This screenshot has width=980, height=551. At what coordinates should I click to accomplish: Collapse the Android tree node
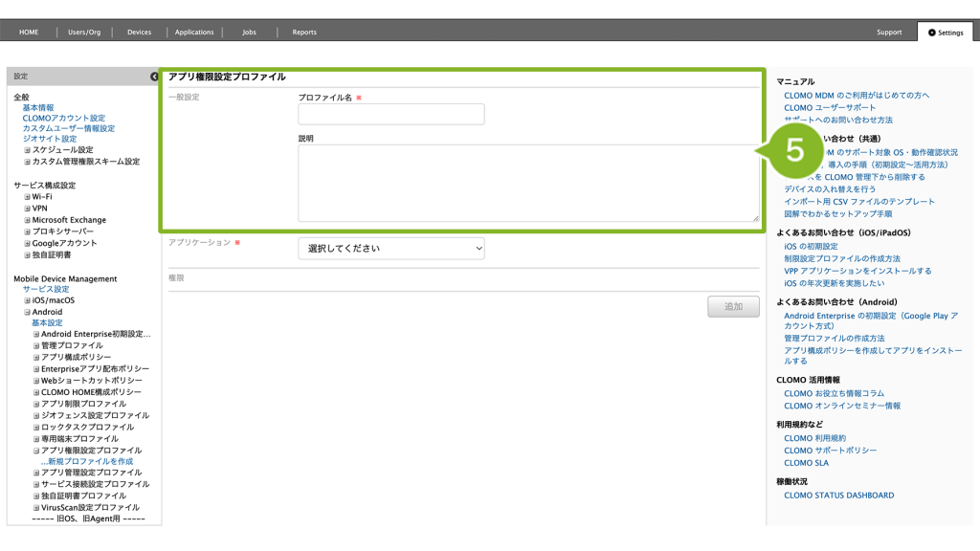28,312
